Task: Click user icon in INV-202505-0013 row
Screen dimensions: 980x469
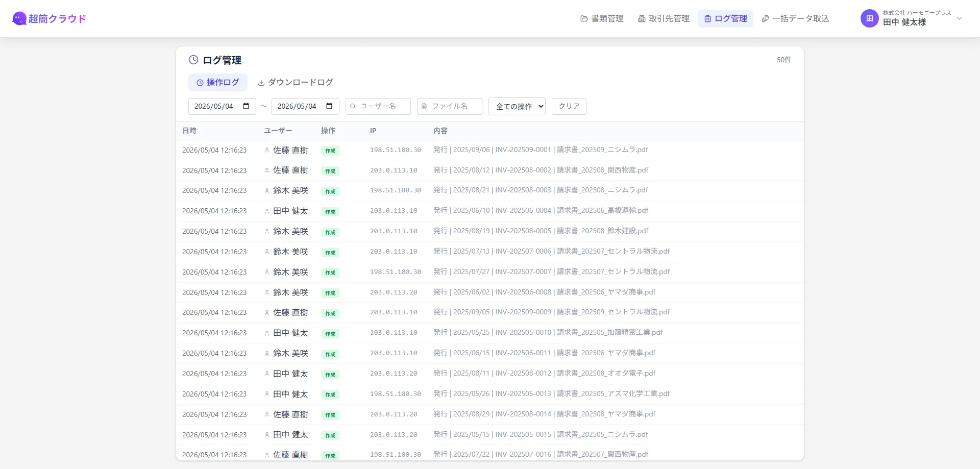Action: [x=267, y=394]
